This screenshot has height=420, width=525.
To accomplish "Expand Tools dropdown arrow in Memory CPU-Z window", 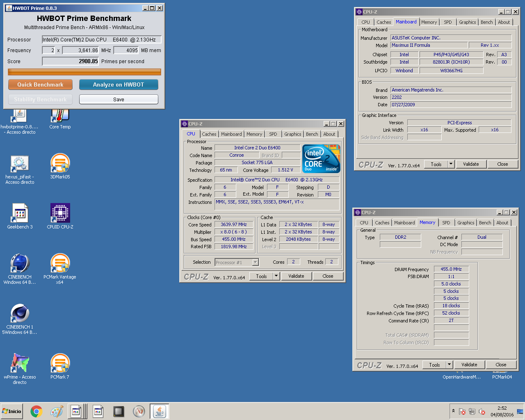I will [x=450, y=365].
